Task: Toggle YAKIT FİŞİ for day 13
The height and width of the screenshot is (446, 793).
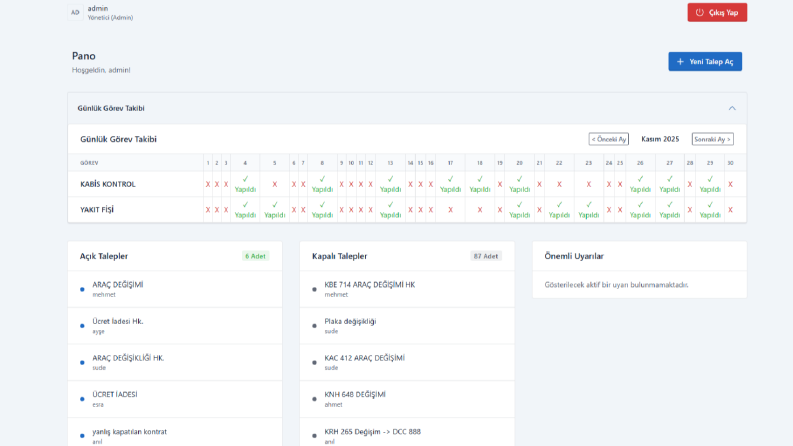Action: click(390, 210)
